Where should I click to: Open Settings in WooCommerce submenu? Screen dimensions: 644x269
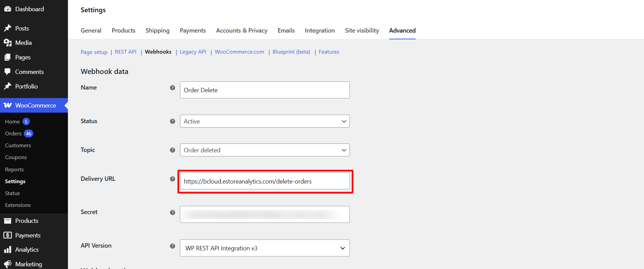click(x=15, y=181)
